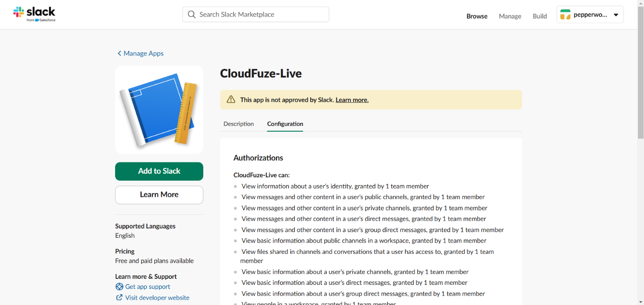The width and height of the screenshot is (644, 305).
Task: Click the 'View files shared in channels' line
Action: [x=367, y=256]
